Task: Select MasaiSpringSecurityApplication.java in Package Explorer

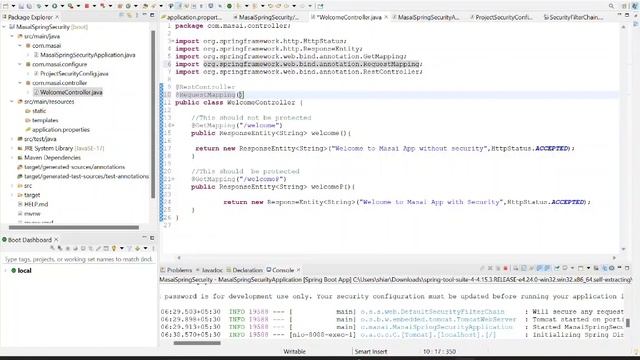Action: (87, 55)
